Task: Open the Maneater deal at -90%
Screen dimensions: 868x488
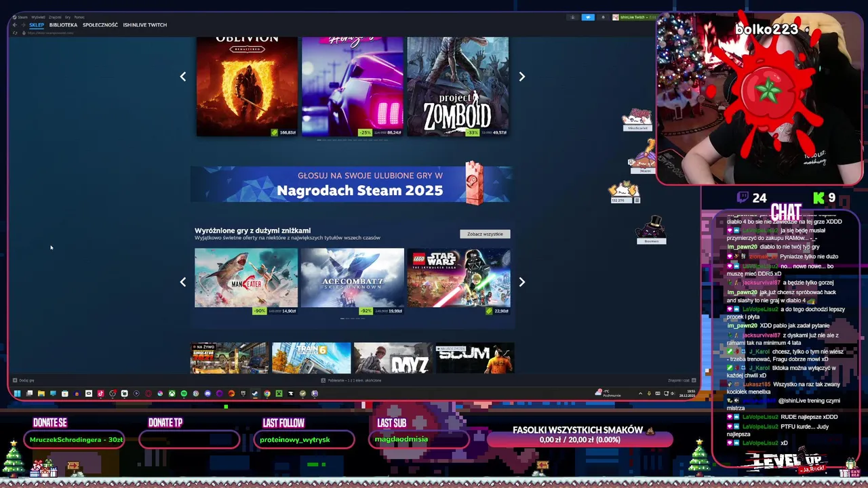Action: [246, 281]
